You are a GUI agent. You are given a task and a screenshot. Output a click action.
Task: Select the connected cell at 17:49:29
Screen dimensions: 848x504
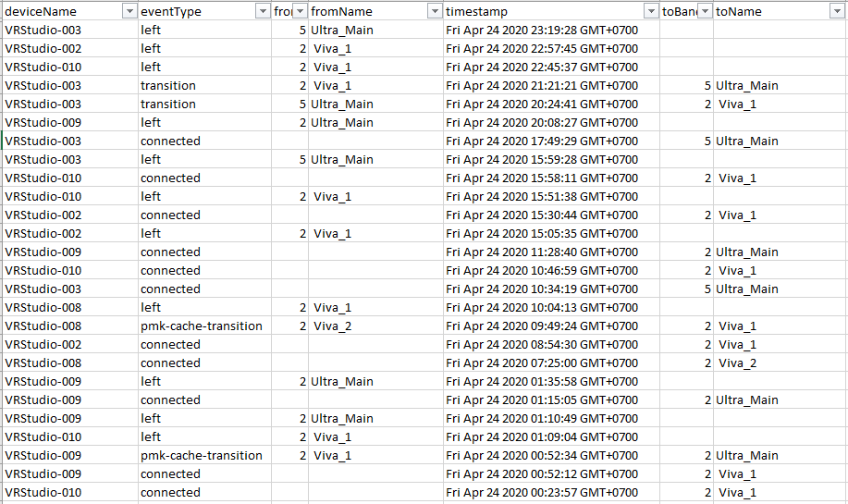pos(204,141)
